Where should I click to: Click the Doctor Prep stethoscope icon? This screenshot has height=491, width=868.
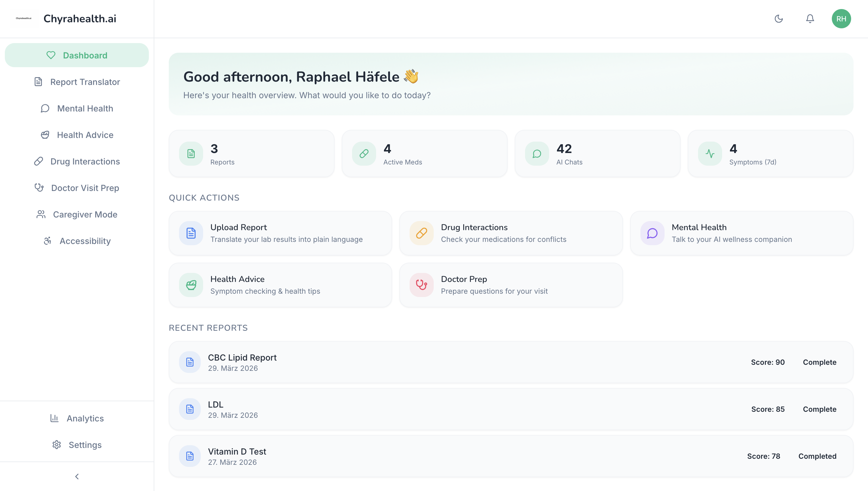(x=421, y=285)
